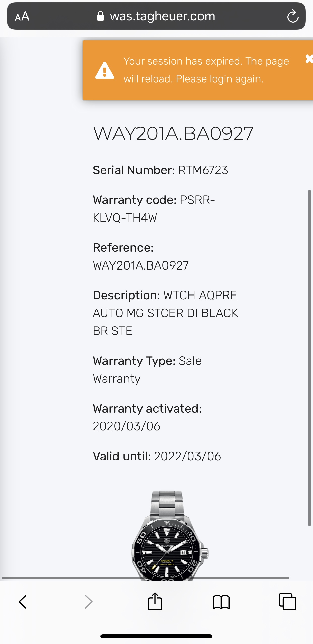Reload the page with the refresh icon

[x=293, y=16]
